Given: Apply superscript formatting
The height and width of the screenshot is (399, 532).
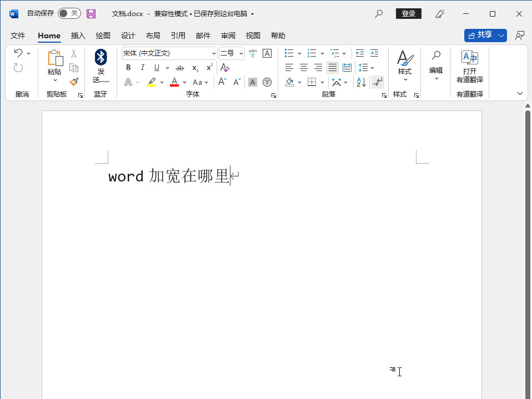Looking at the screenshot, I should (210, 67).
